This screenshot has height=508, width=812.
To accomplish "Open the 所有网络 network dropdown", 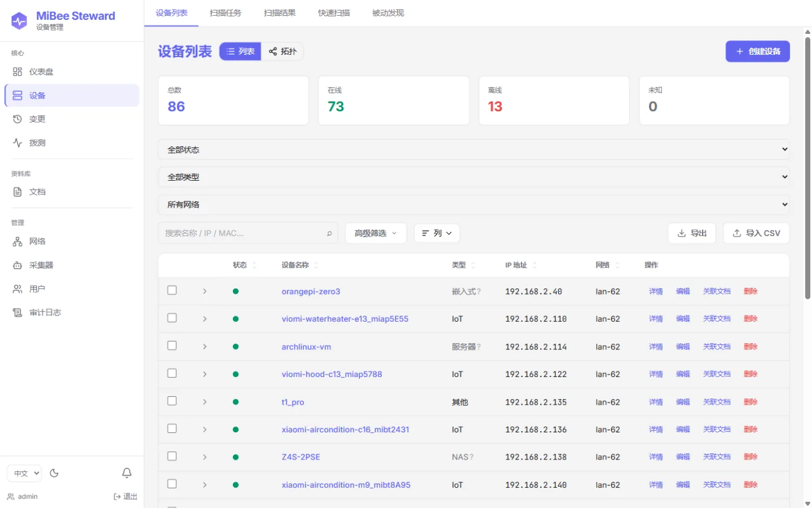I will (474, 205).
